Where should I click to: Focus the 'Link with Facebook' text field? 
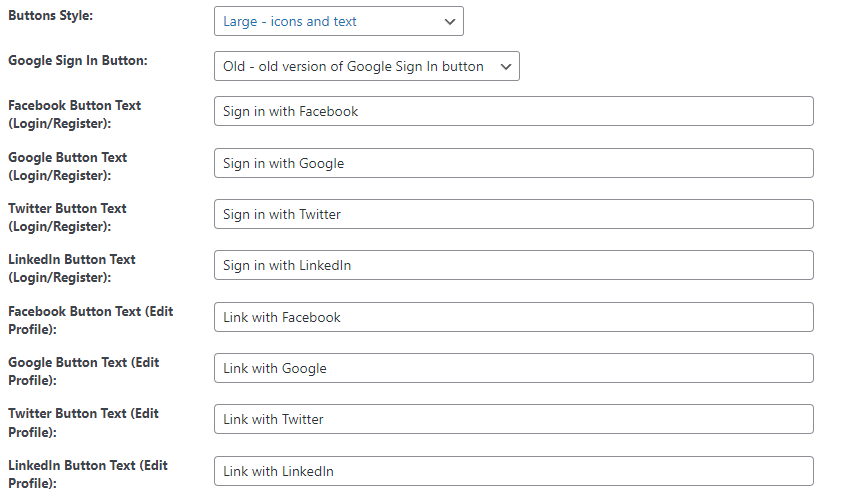point(514,317)
